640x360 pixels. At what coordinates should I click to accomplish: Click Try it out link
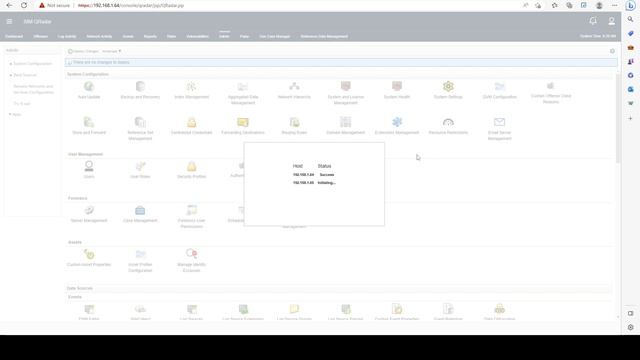22,104
